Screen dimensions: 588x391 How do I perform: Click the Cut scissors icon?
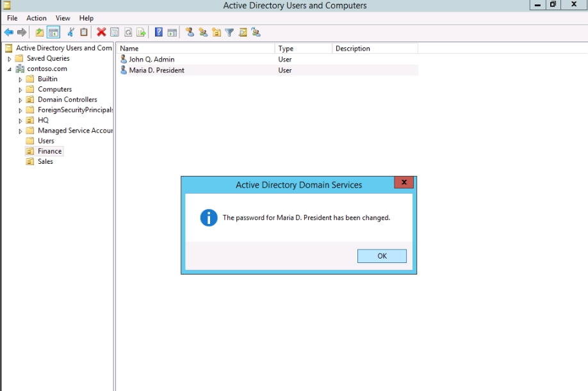(71, 32)
